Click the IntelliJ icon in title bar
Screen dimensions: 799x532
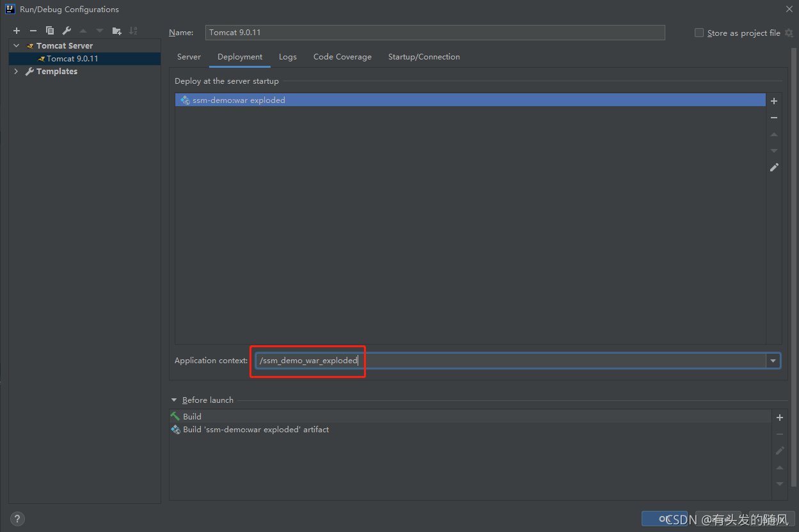point(10,9)
